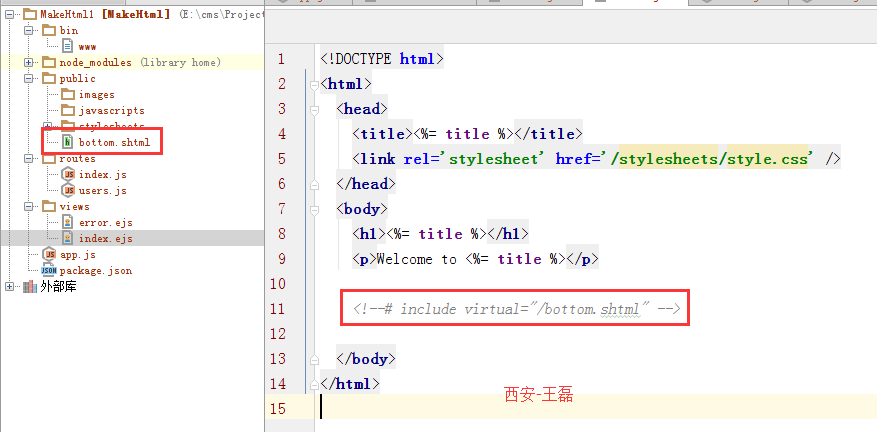Expand the node_modules library folder
This screenshot has width=877, height=432.
tap(29, 63)
